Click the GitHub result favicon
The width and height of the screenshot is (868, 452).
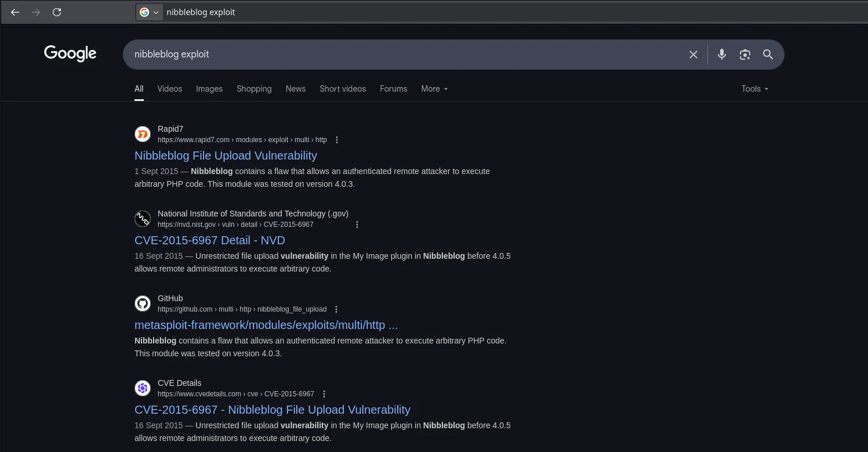tap(143, 303)
